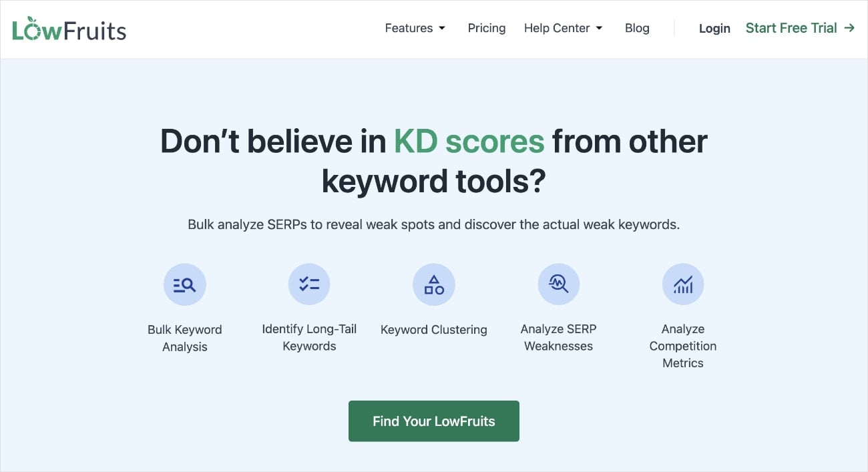The height and width of the screenshot is (472, 868).
Task: Start a free trial
Action: point(791,28)
